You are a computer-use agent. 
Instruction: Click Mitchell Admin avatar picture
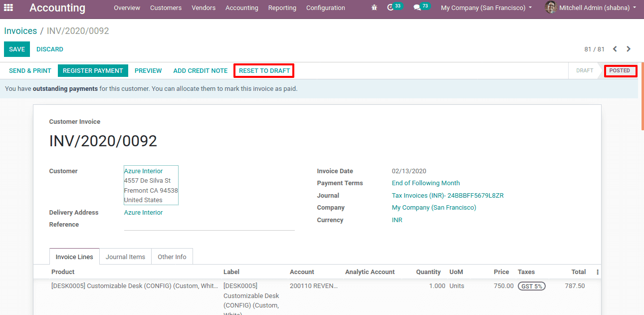[551, 7]
